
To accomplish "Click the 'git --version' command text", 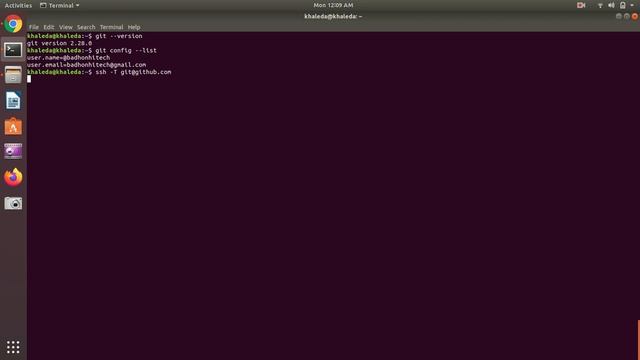I will click(119, 36).
